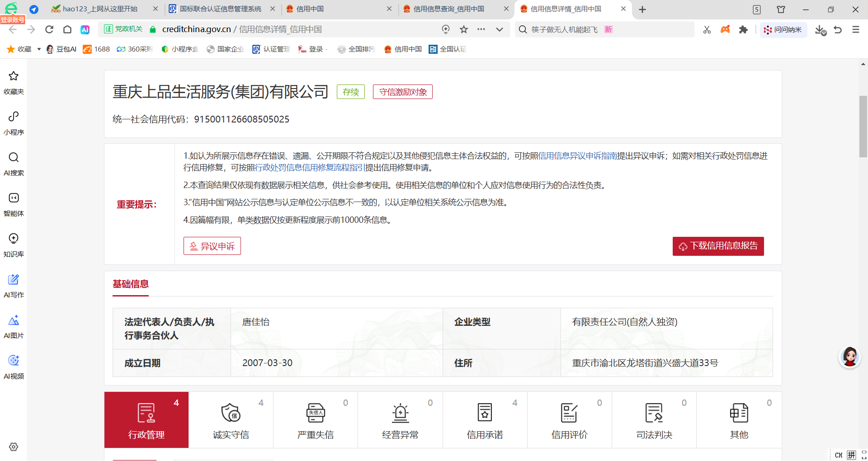Switch to the 诚实守信 category tab
This screenshot has height=461, width=868.
231,420
